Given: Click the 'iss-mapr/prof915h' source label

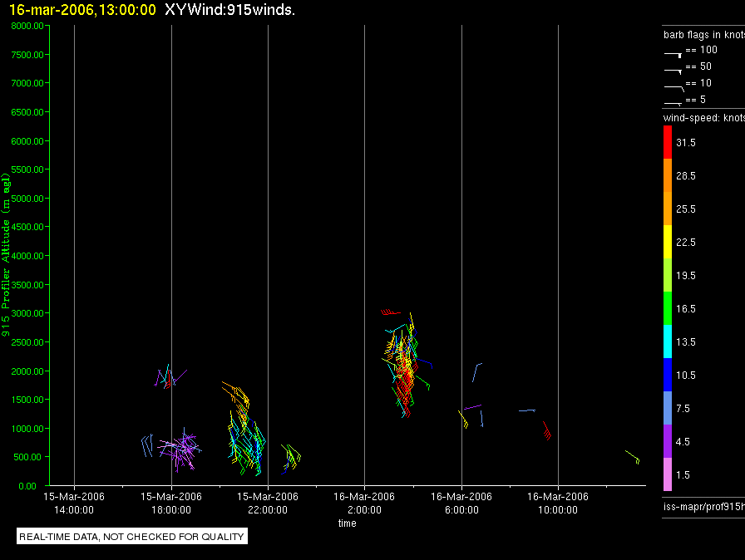Looking at the screenshot, I should pos(704,506).
